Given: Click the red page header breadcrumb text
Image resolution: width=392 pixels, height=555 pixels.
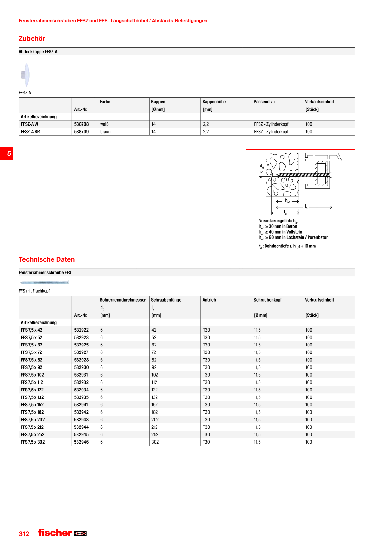Looking at the screenshot, I should click(x=113, y=21).
